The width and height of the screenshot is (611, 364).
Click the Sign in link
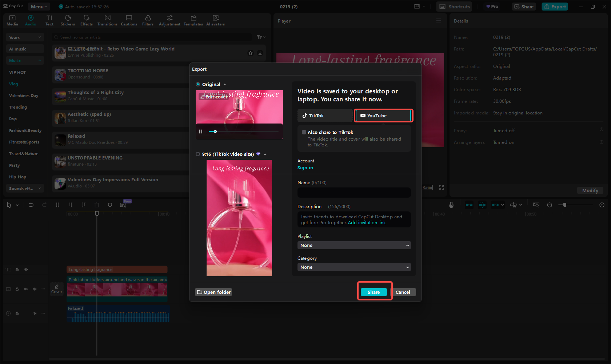305,167
